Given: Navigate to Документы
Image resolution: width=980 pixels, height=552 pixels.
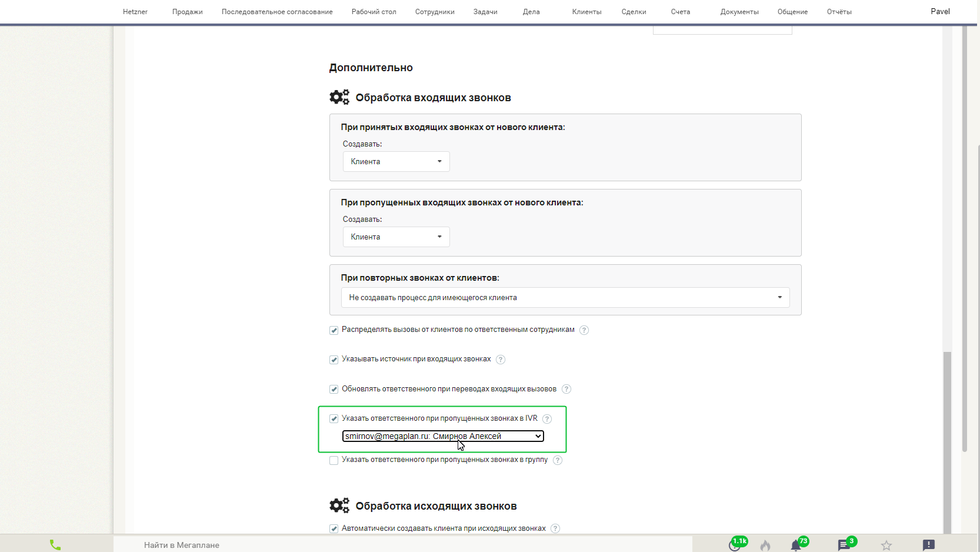Looking at the screenshot, I should click(x=739, y=12).
